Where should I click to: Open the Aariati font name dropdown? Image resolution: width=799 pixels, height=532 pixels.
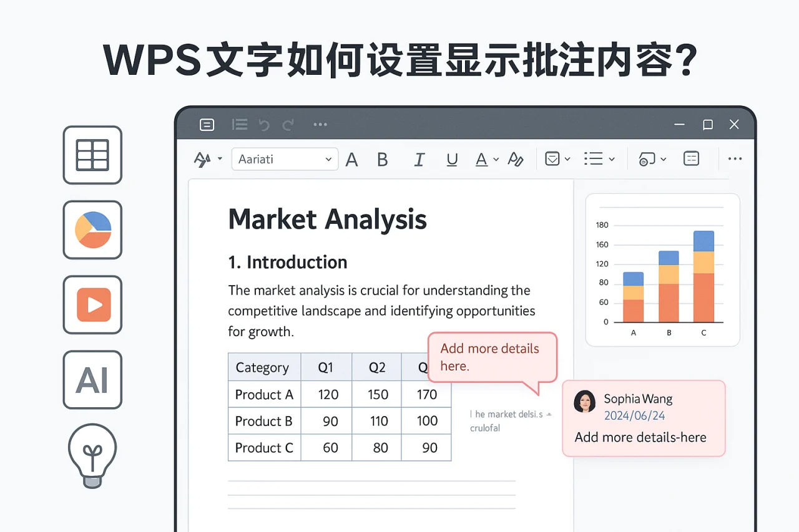[285, 159]
